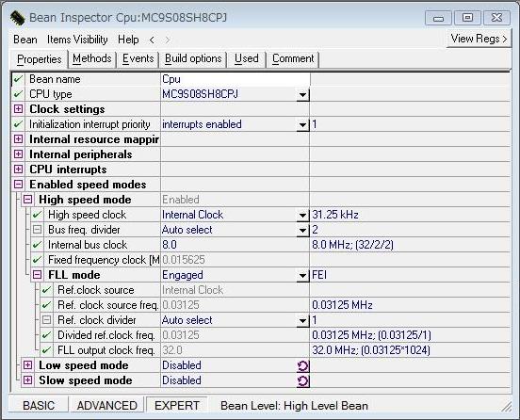Reset Slow speed mode with its cycle icon
This screenshot has height=420, width=520.
point(302,380)
